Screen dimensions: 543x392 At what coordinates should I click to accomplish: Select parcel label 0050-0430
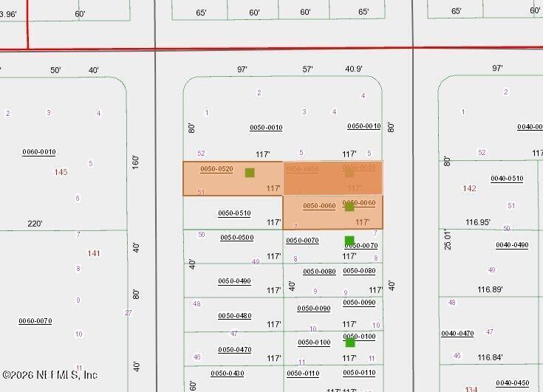tap(228, 374)
